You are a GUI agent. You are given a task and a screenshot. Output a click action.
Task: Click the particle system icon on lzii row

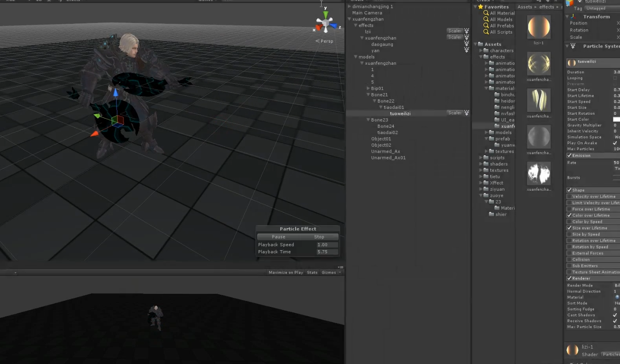[x=467, y=31]
